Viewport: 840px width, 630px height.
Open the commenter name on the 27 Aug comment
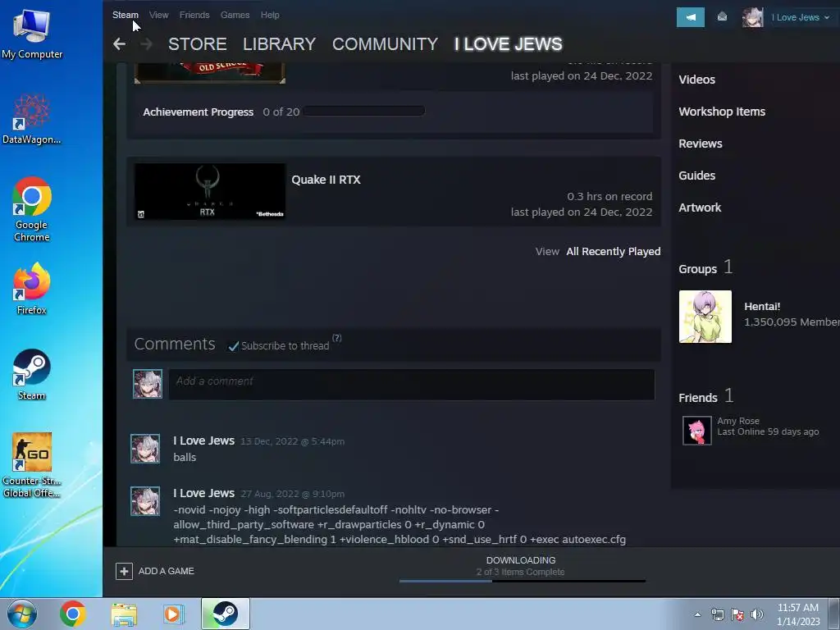pos(203,493)
